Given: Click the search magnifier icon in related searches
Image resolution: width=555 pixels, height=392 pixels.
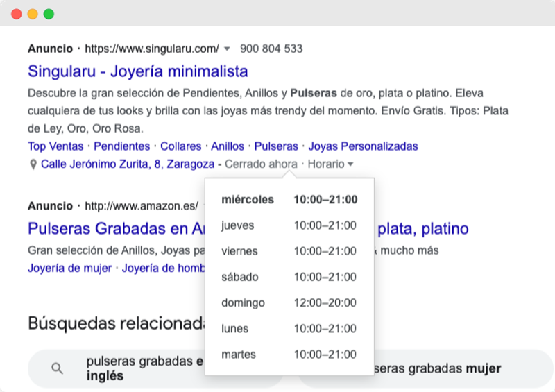Looking at the screenshot, I should click(57, 368).
